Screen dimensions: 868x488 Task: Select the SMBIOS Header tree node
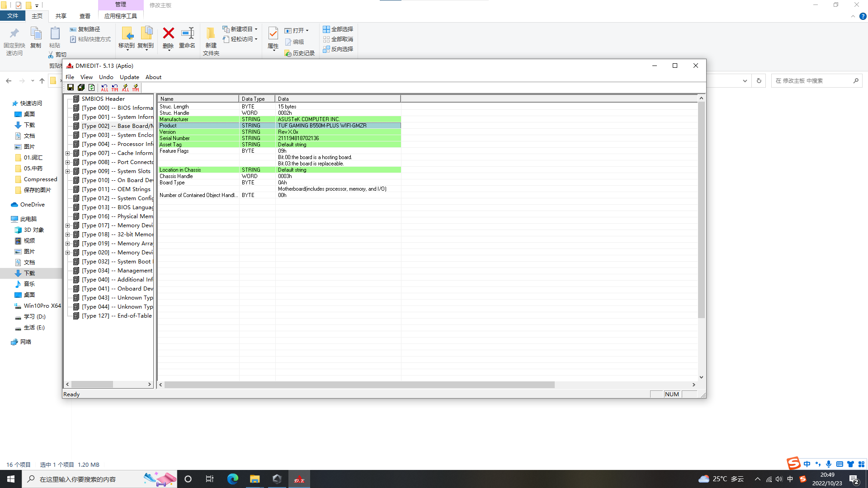[103, 99]
